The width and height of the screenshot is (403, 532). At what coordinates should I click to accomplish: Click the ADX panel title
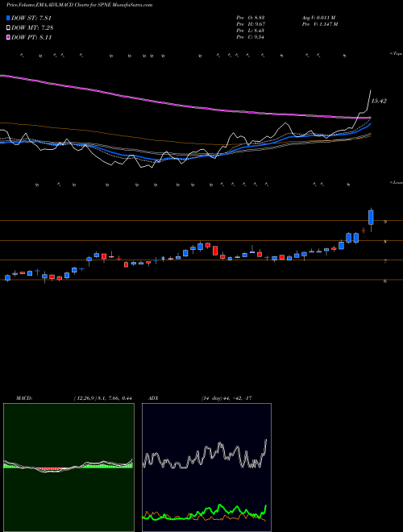click(154, 398)
